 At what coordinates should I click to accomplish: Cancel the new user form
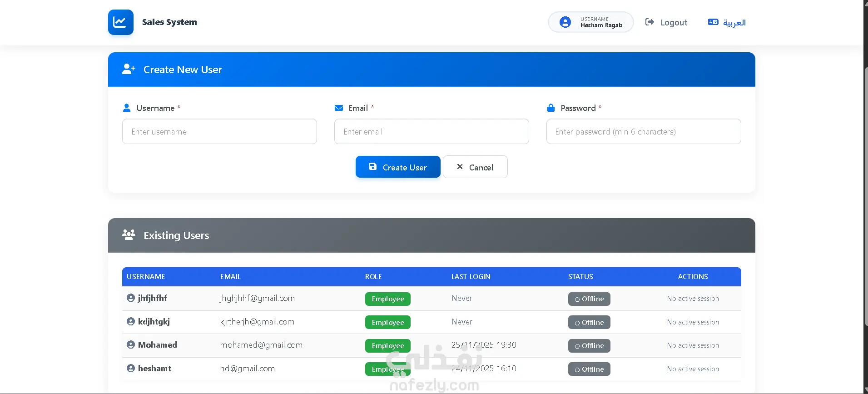[475, 167]
